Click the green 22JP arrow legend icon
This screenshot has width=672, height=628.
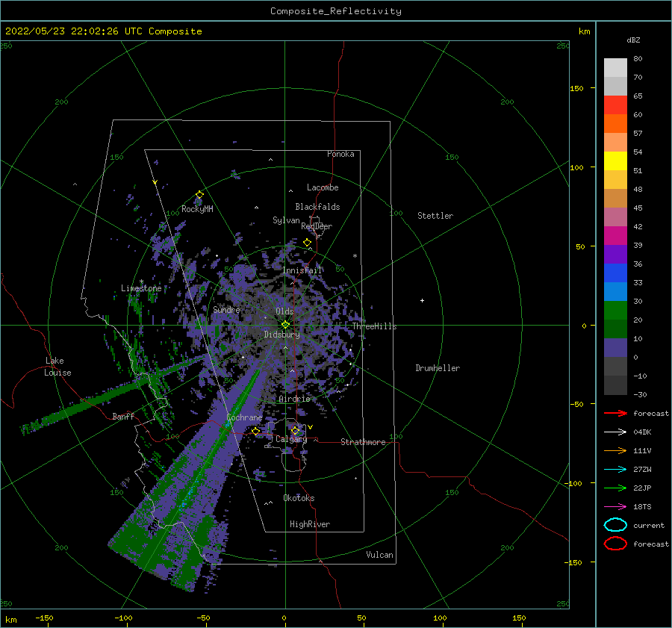tap(615, 488)
